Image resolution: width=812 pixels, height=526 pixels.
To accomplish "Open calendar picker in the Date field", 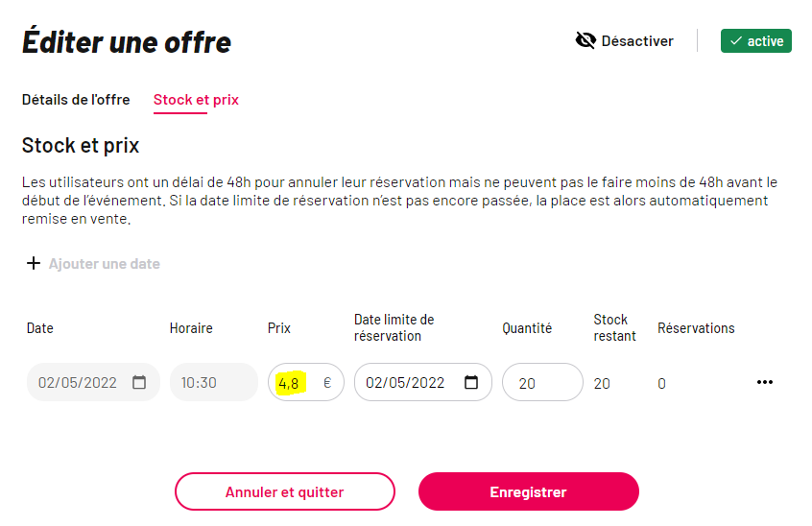I will [139, 382].
